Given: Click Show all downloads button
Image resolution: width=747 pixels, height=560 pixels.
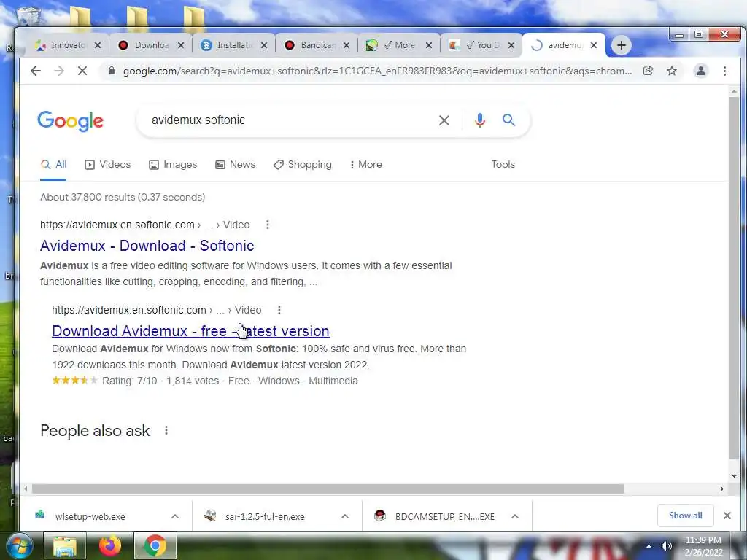Looking at the screenshot, I should click(685, 516).
